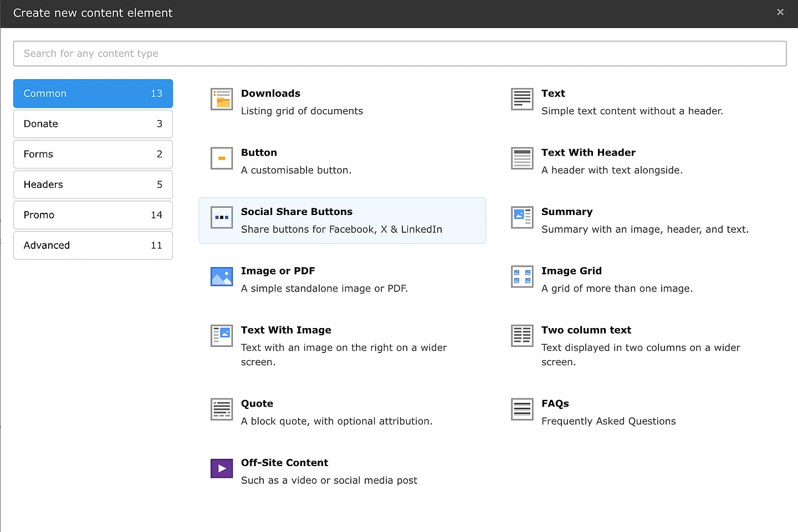This screenshot has width=798, height=532.
Task: Click the purple Off-Site Content play icon
Action: [222, 468]
